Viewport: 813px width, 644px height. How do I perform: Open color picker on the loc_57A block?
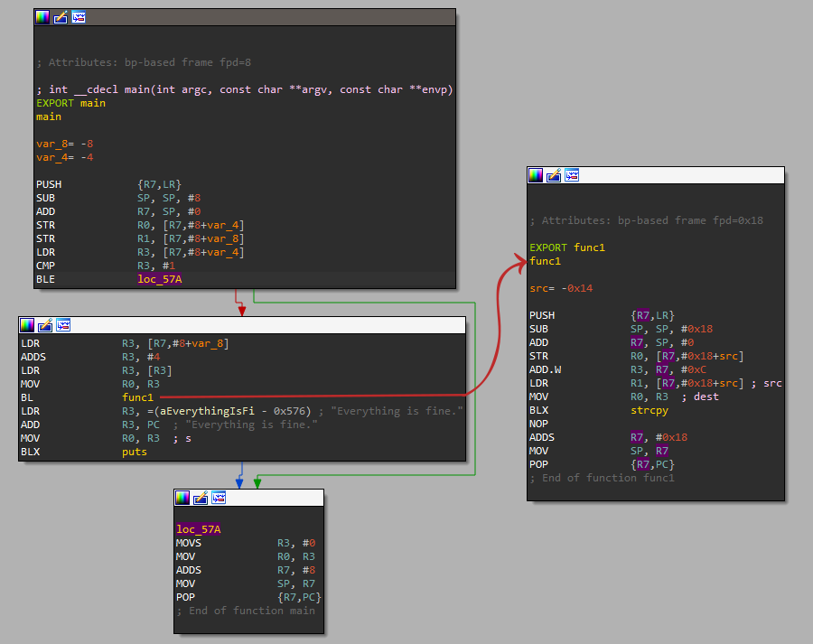point(182,498)
